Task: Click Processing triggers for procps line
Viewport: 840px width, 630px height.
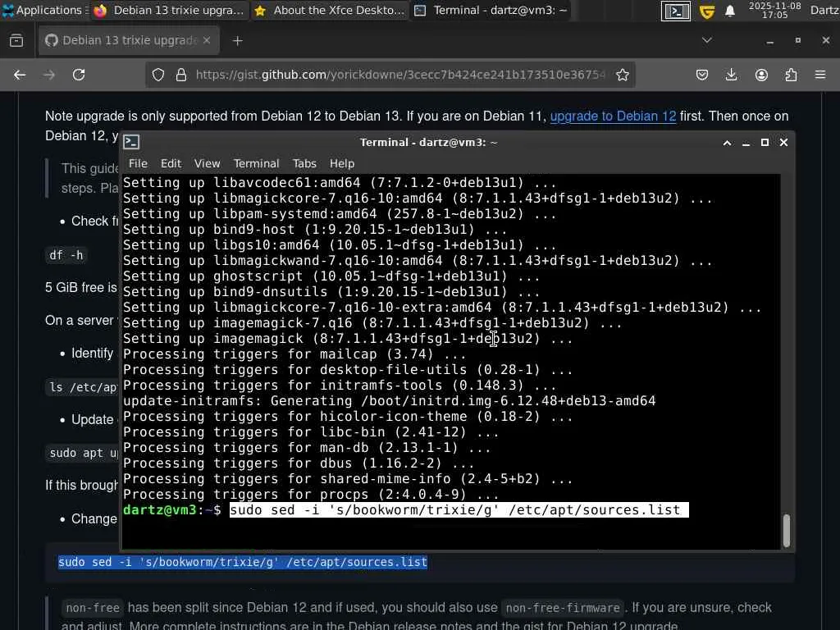Action: [311, 495]
